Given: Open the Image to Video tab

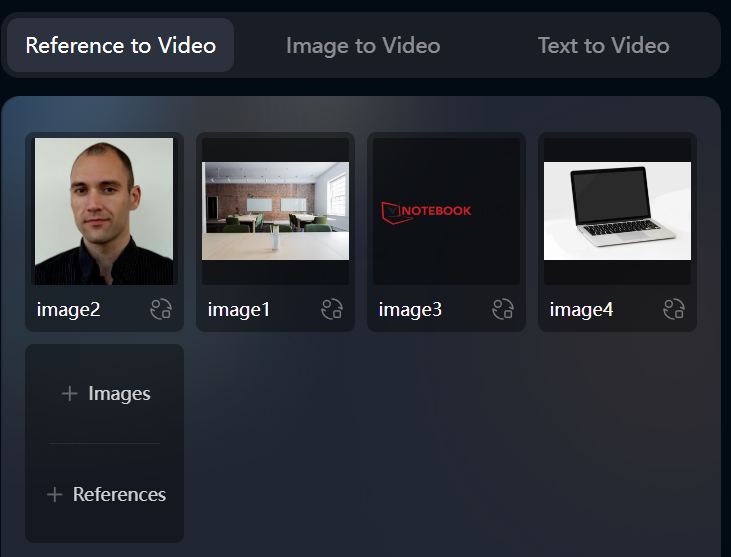Looking at the screenshot, I should coord(362,45).
